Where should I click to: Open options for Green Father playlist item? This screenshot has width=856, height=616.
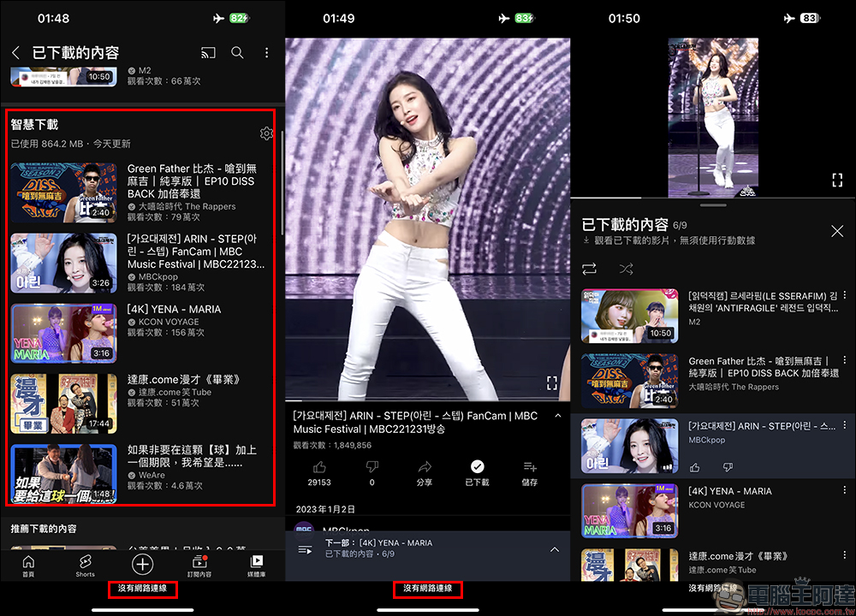[845, 360]
